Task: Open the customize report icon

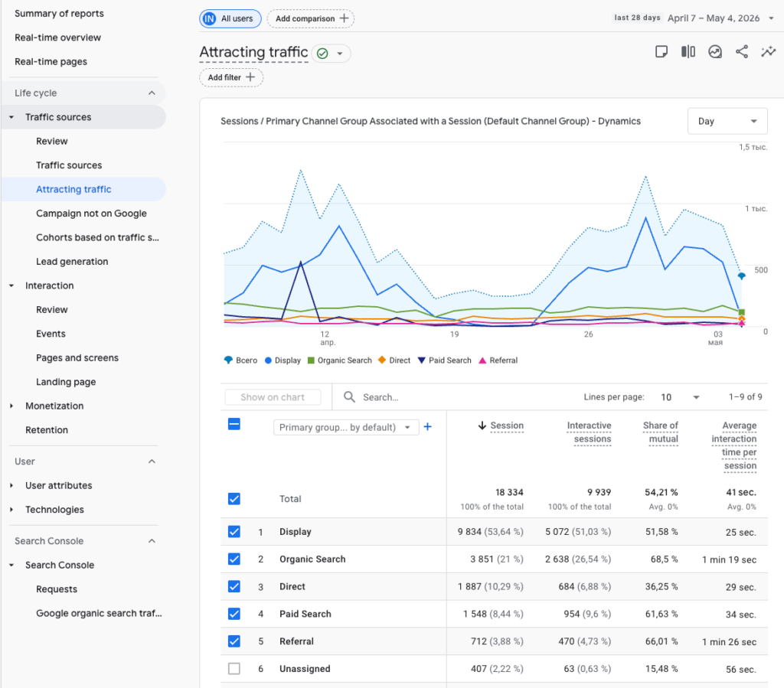Action: 661,51
